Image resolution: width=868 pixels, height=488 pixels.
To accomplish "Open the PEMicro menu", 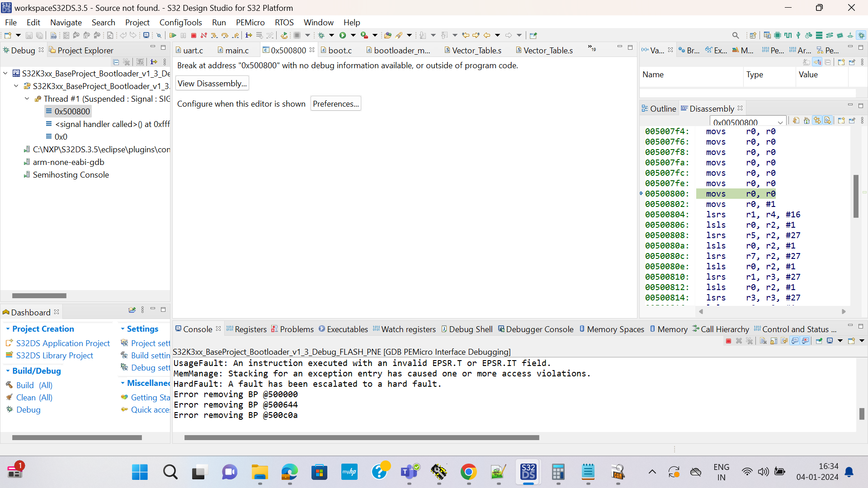I will (250, 22).
